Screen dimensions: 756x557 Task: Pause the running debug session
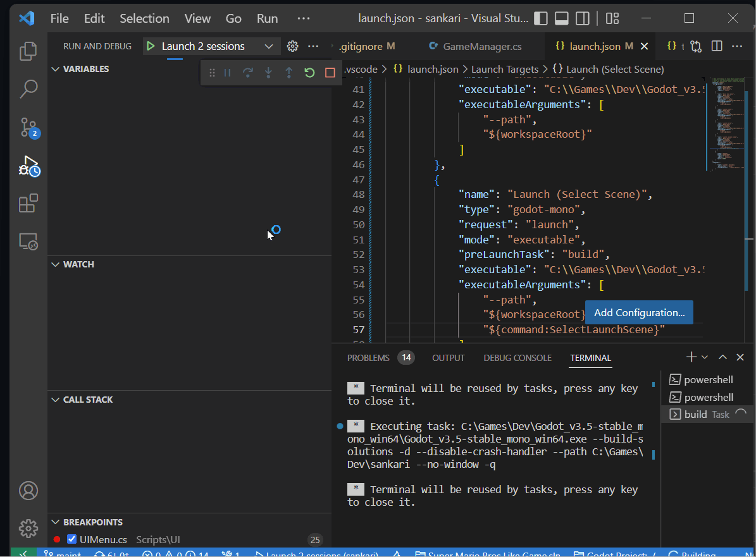tap(226, 72)
